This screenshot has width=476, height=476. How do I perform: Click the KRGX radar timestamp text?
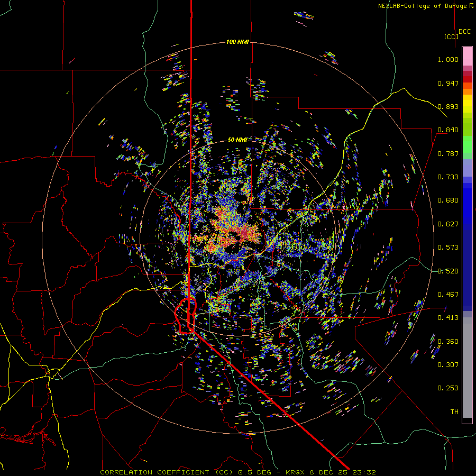331,472
